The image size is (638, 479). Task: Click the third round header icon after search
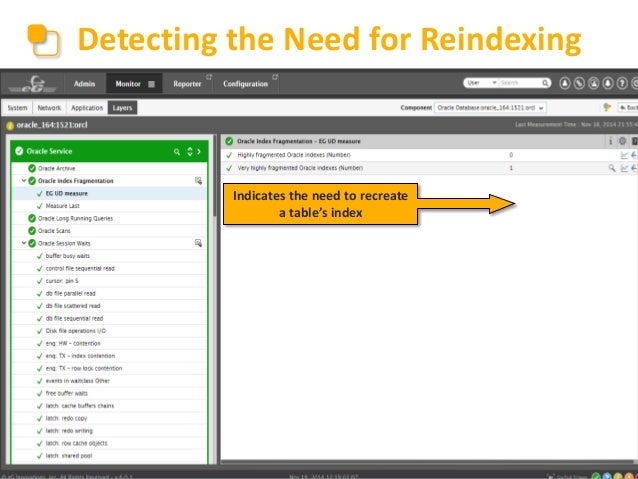pos(593,83)
